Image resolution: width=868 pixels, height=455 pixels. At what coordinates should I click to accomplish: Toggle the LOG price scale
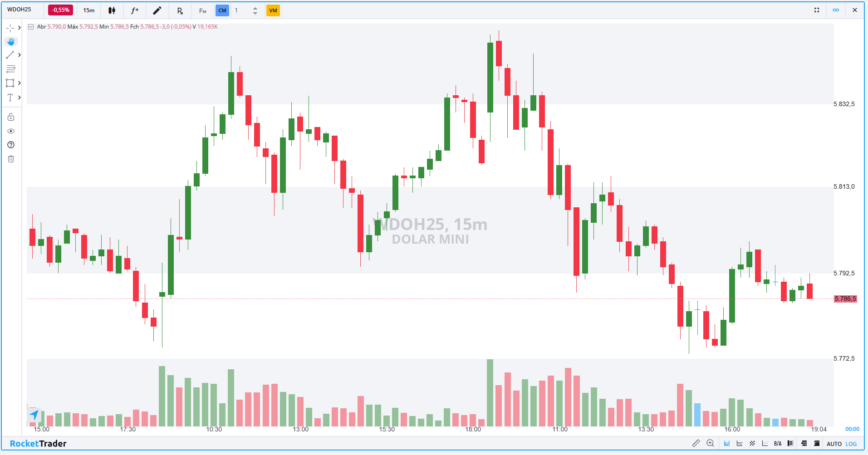point(851,444)
